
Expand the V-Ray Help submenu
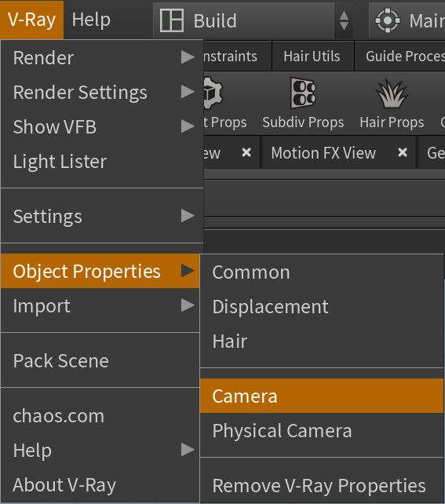click(x=100, y=450)
